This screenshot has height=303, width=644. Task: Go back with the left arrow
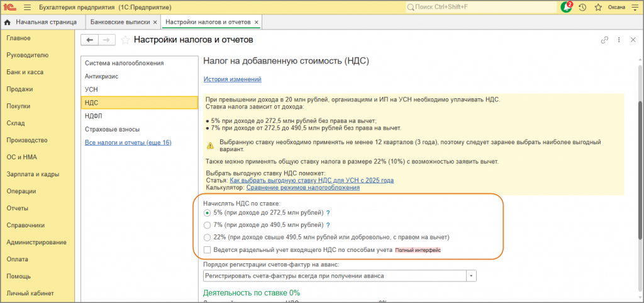point(90,40)
